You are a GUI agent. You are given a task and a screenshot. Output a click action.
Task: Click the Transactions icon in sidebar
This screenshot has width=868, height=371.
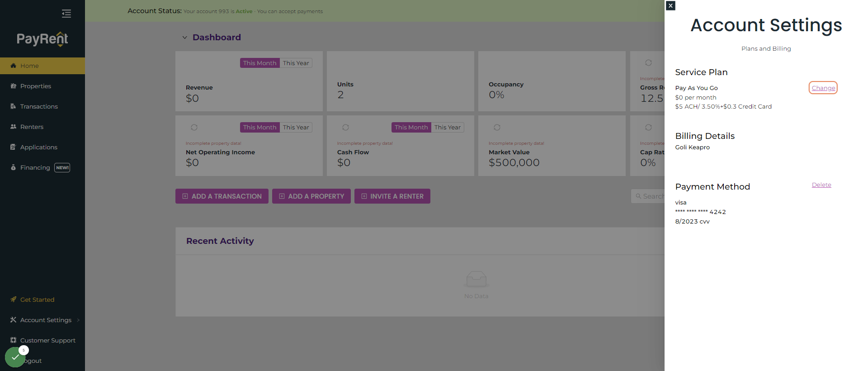click(13, 106)
